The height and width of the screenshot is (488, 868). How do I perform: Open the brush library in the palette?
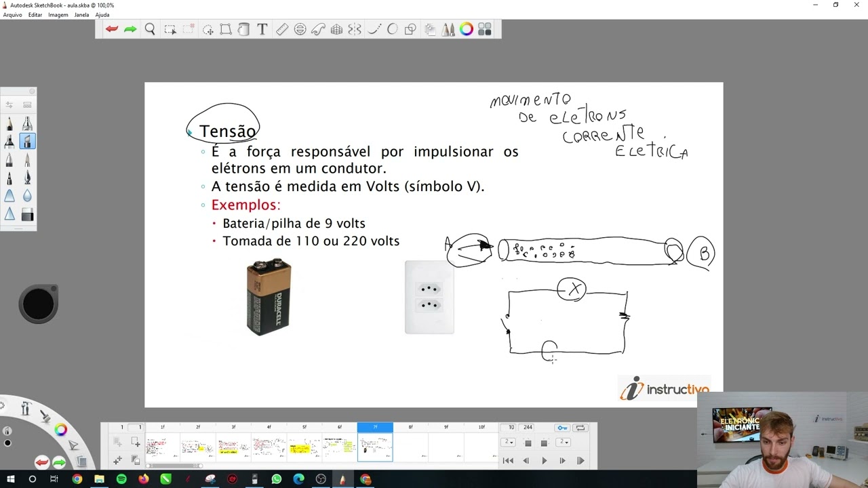tap(27, 105)
